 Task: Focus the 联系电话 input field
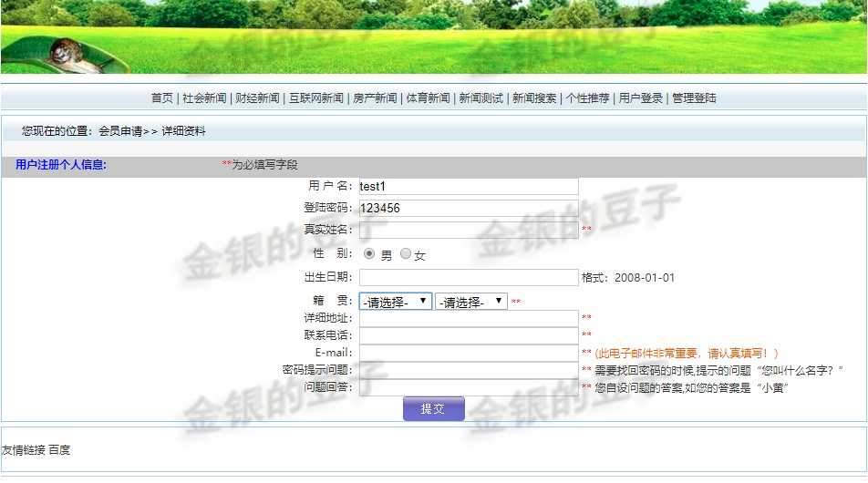tap(469, 335)
